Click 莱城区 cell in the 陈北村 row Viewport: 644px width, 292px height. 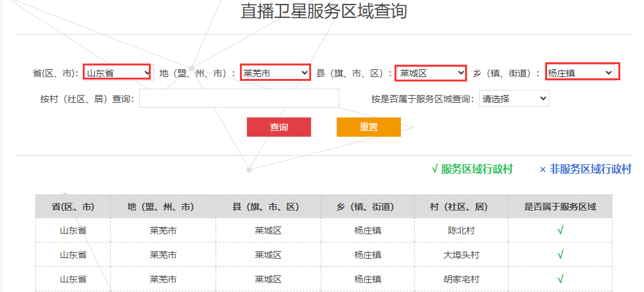click(268, 230)
